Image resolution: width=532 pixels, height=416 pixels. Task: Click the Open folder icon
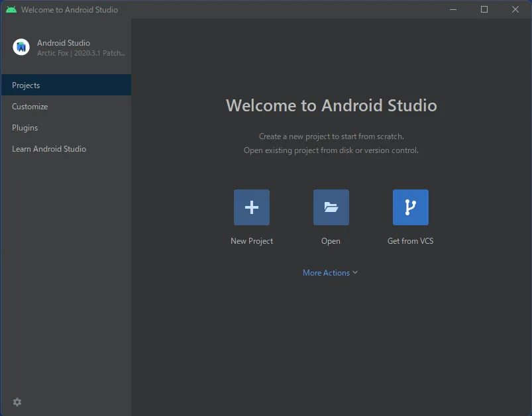pos(331,207)
